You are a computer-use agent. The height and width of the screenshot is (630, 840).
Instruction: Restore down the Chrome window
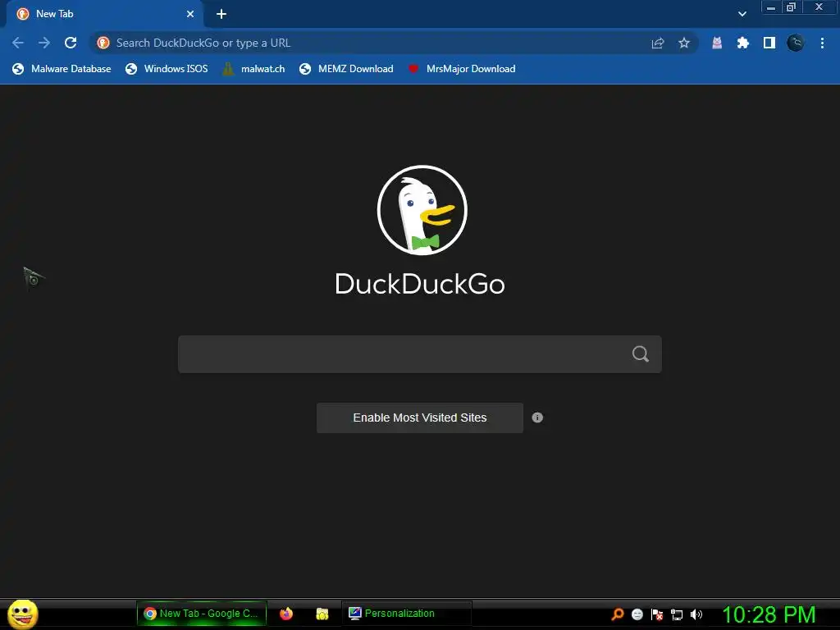(x=792, y=7)
